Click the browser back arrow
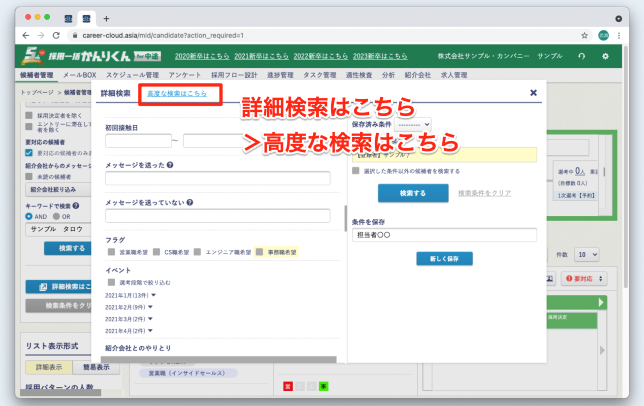This screenshot has height=406, width=644. 26,36
